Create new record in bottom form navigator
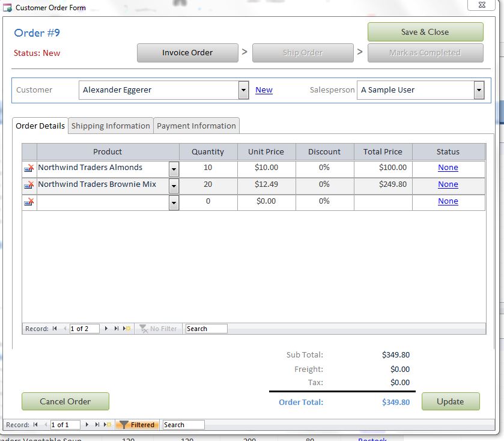Screen dimensions: 504x441 pyautogui.click(x=108, y=425)
